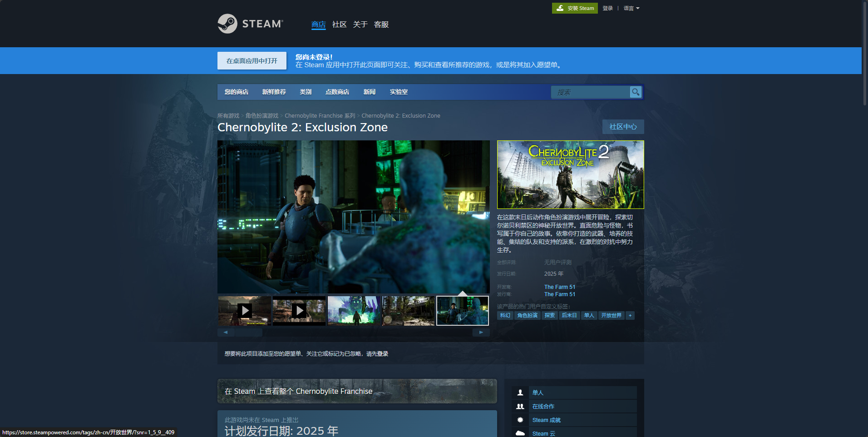Click the 安装 Steam install button

(x=575, y=8)
